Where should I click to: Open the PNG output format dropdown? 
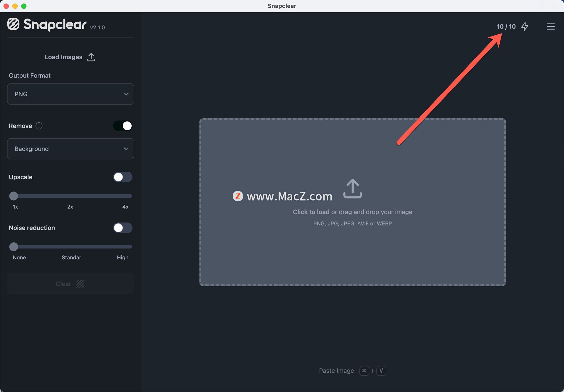coord(70,94)
